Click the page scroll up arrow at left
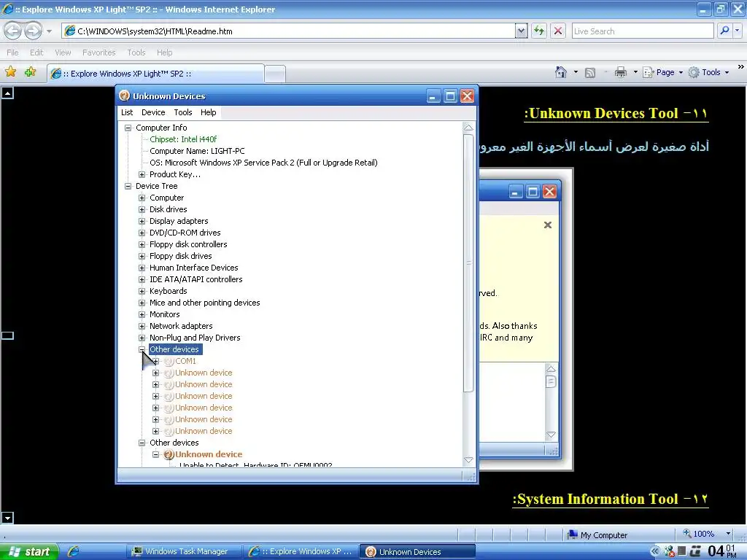The width and height of the screenshot is (747, 560). point(7,93)
